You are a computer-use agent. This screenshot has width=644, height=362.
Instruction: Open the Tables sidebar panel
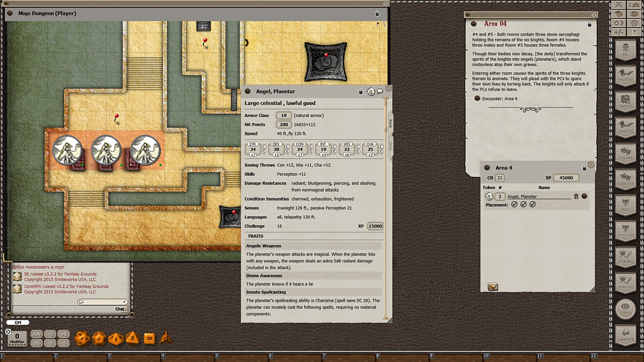(x=626, y=128)
